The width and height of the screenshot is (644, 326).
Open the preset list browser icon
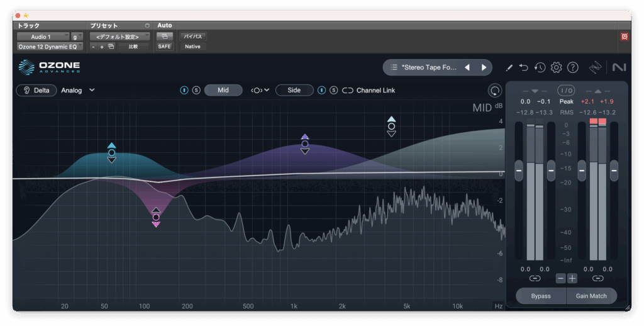click(394, 67)
